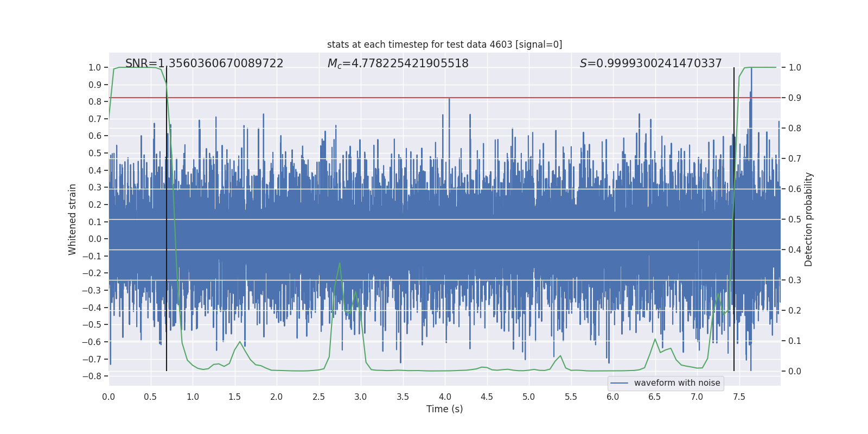The image size is (868, 434).
Task: Click the green probability bump near 6.5 seconds
Action: (655, 340)
